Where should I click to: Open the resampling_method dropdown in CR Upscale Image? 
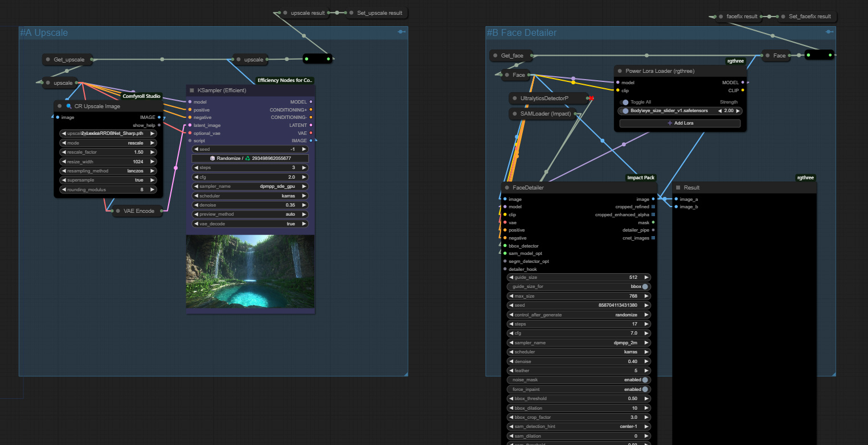(108, 170)
